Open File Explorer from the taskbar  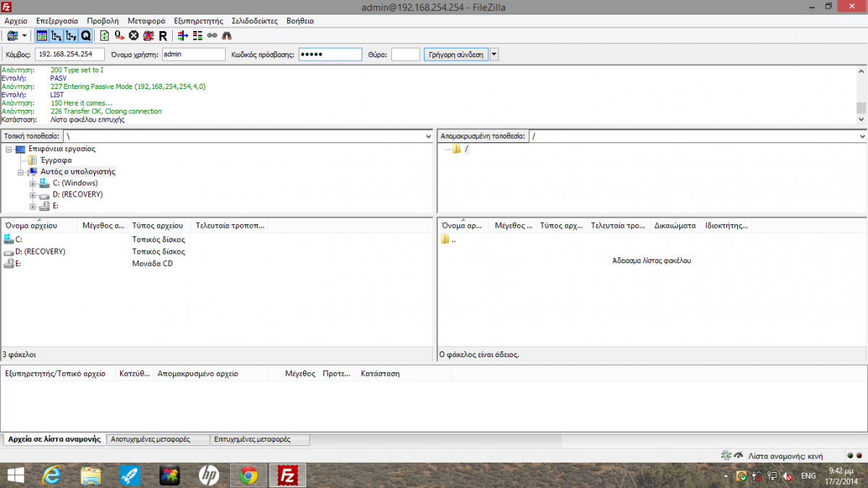90,475
